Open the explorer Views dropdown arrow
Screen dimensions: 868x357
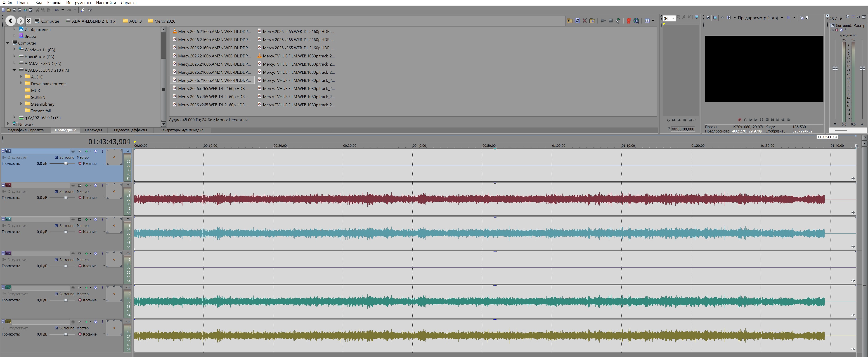(x=653, y=21)
